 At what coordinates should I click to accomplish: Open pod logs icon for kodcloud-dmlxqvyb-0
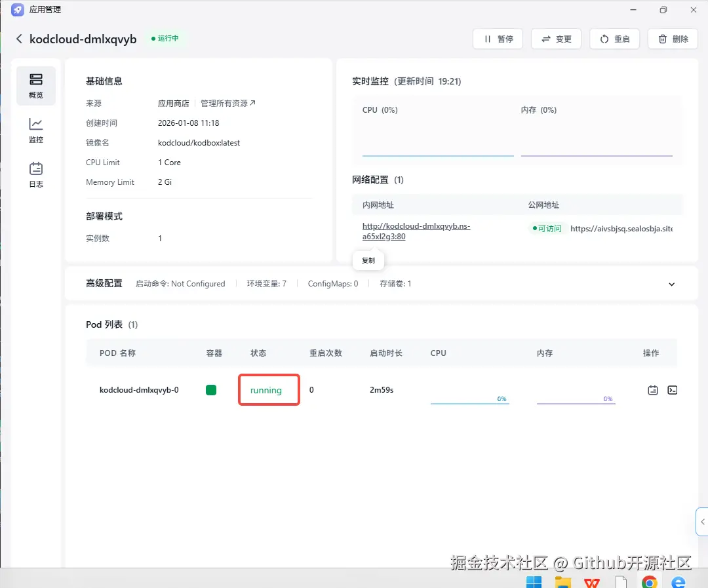click(x=652, y=390)
